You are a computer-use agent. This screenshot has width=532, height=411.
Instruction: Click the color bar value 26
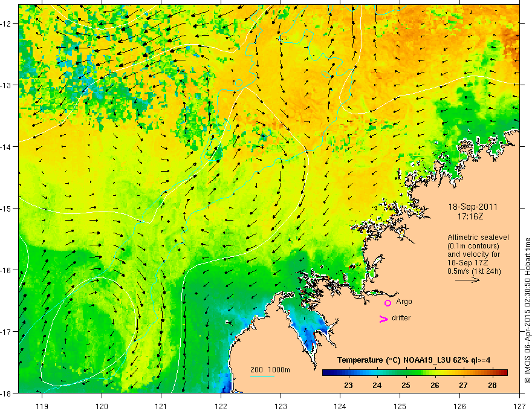point(435,385)
